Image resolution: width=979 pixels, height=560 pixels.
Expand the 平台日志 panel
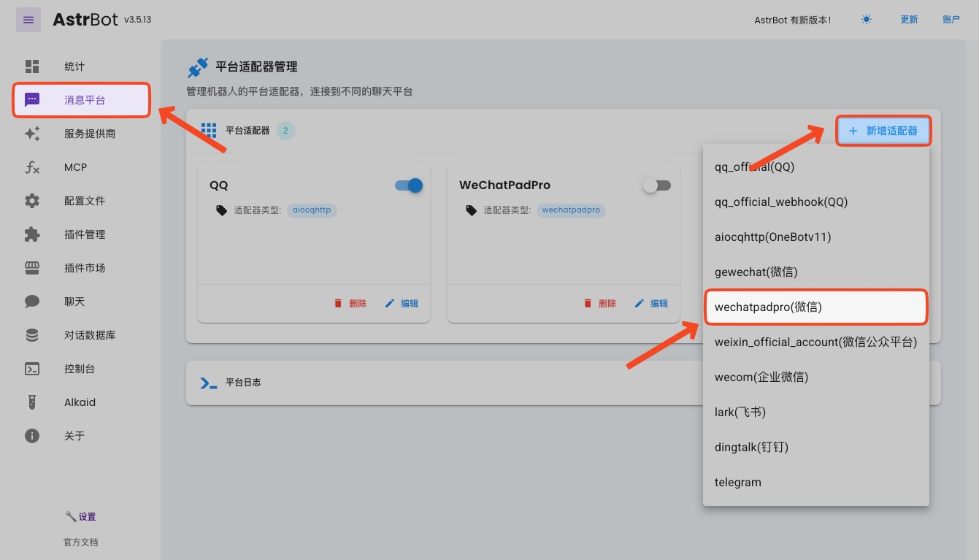(x=564, y=383)
